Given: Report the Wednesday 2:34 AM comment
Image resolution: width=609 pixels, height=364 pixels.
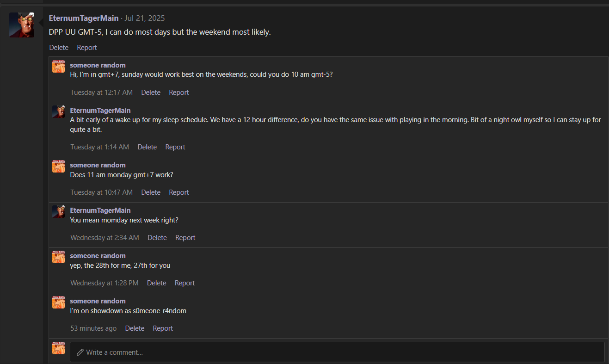Looking at the screenshot, I should [185, 238].
